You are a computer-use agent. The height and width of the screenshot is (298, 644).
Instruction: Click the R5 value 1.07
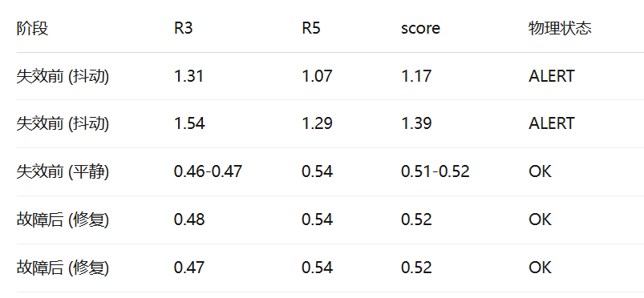point(317,76)
